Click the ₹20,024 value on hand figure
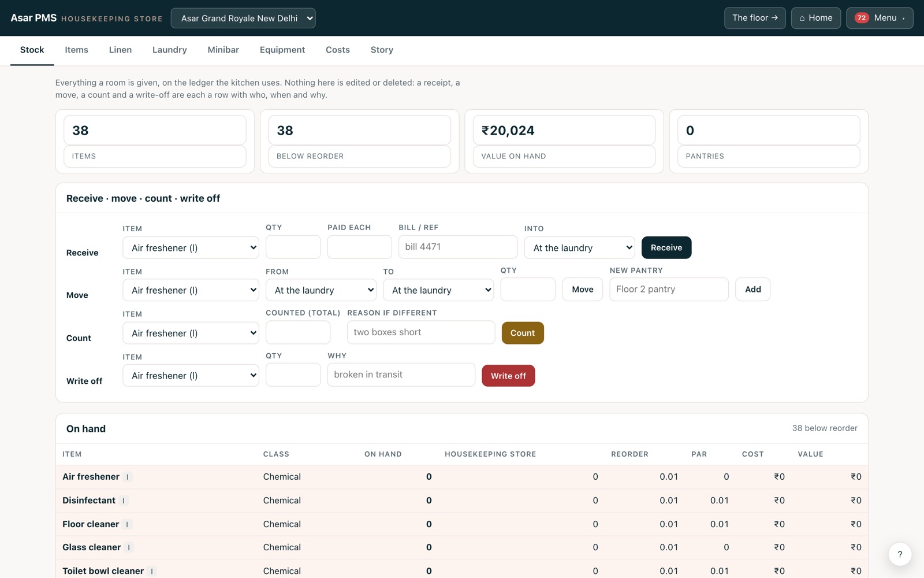Image resolution: width=924 pixels, height=578 pixels. click(x=508, y=131)
